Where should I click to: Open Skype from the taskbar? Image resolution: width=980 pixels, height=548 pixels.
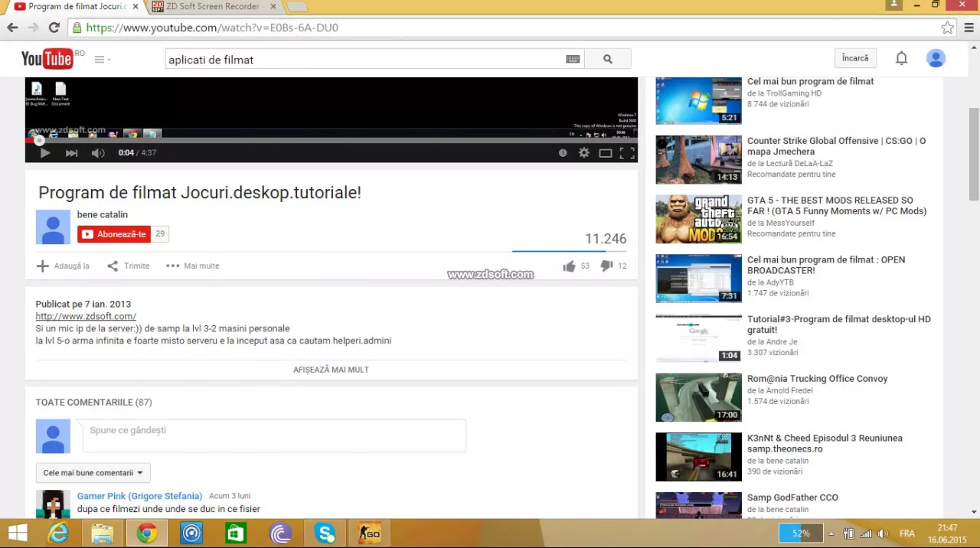point(325,533)
